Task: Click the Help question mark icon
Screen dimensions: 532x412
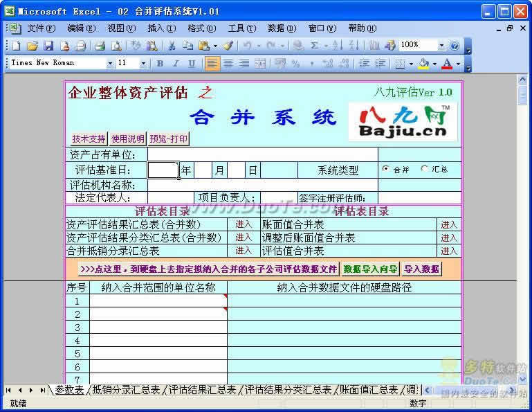Action: 455,46
